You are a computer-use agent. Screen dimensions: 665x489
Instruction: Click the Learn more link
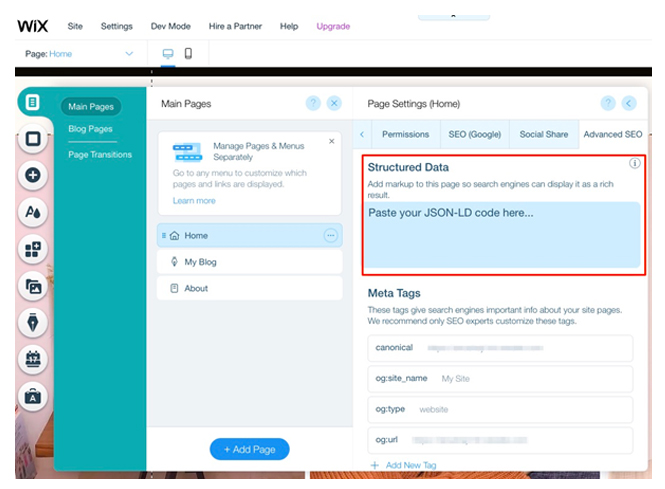[x=194, y=201]
